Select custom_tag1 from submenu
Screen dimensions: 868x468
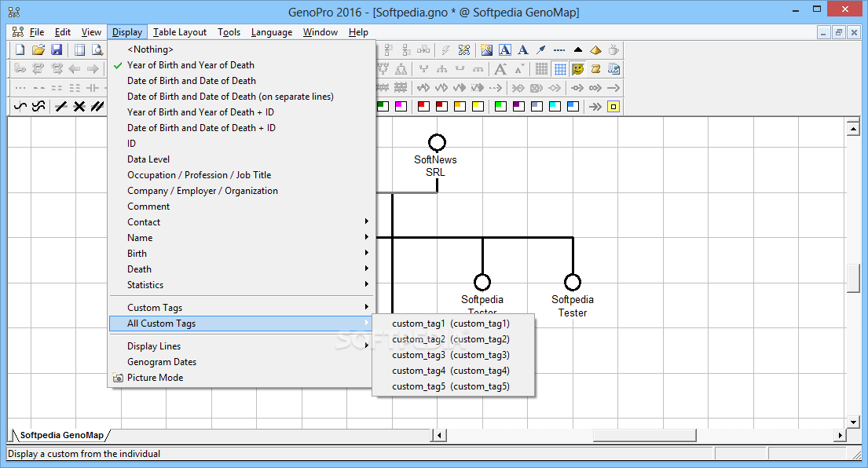coord(453,324)
